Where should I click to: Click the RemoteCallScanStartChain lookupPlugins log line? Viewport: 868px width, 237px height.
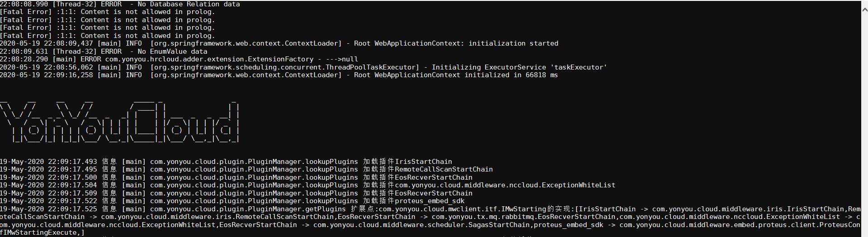[x=246, y=169]
